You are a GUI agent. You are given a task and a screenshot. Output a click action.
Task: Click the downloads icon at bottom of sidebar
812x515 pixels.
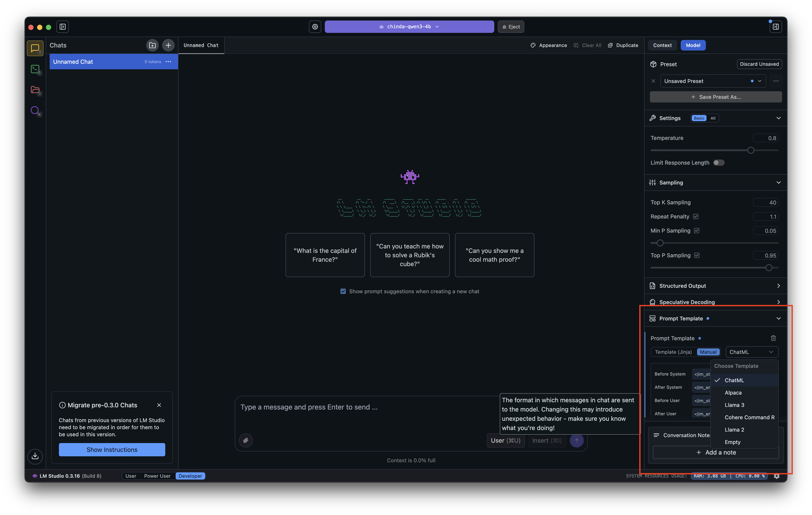coord(35,456)
